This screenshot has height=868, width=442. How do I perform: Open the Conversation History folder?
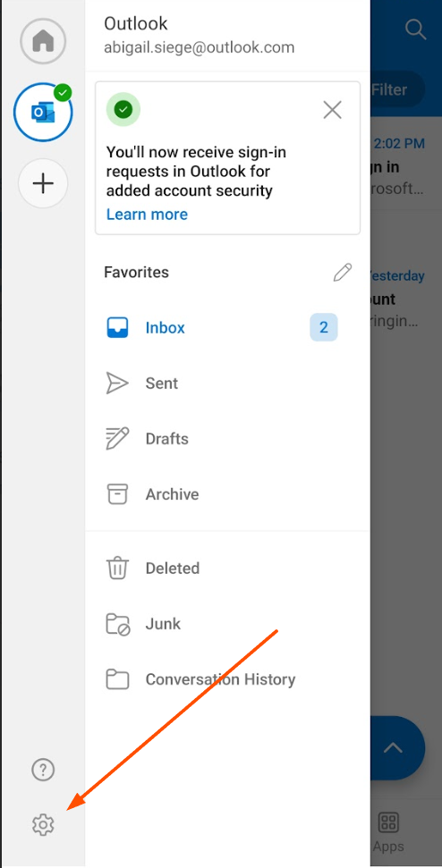(227, 678)
